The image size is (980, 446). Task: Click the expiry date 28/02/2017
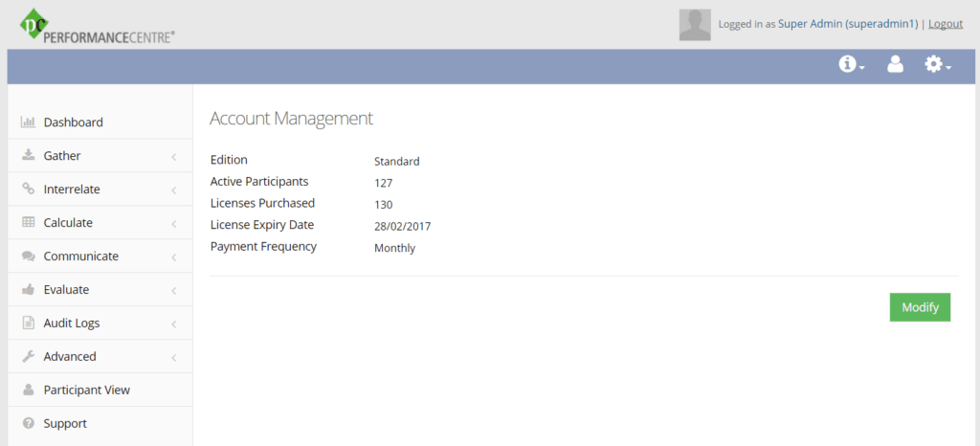point(403,226)
